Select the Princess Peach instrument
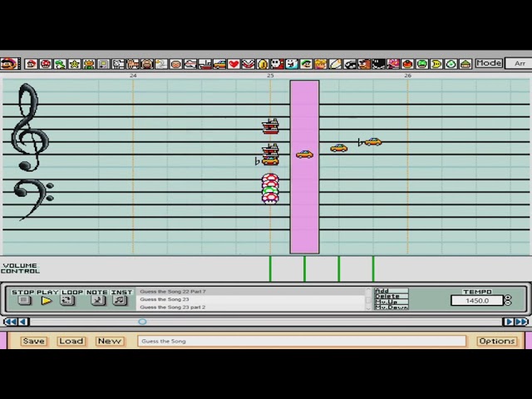Image resolution: width=532 pixels, height=399 pixels. coord(321,64)
